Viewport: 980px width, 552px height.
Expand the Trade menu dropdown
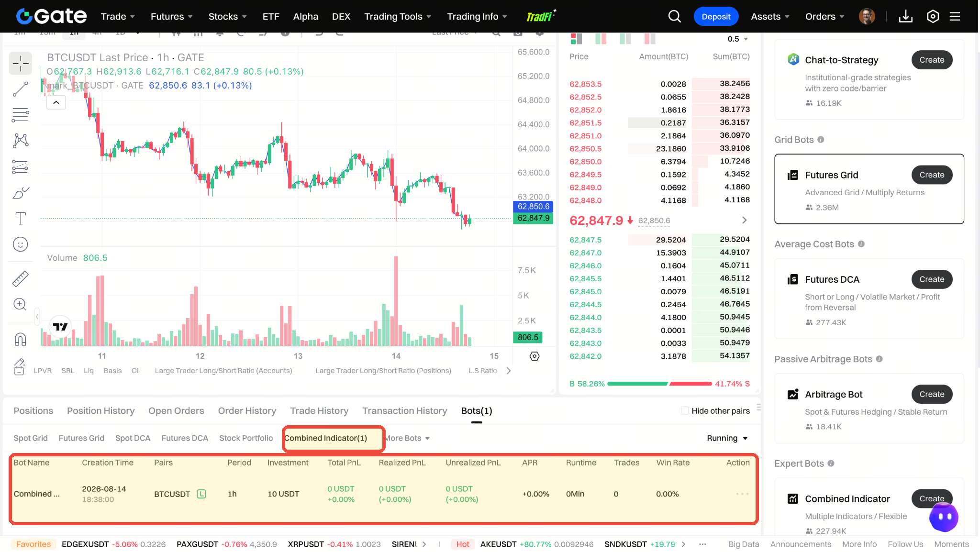[118, 16]
